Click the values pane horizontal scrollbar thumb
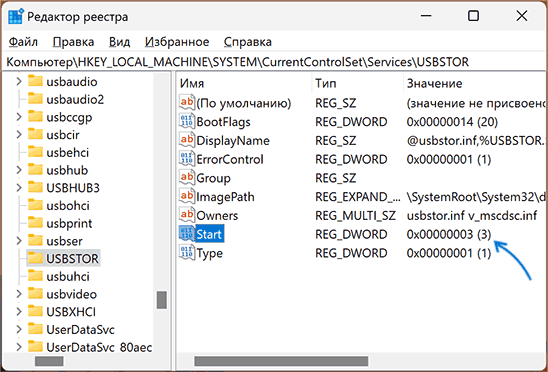Viewport: 548px width, 372px height. pyautogui.click(x=281, y=360)
